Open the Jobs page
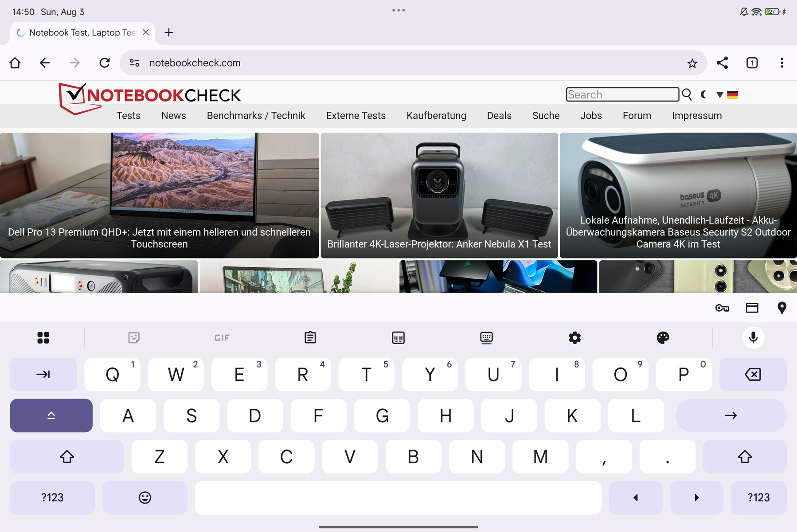Viewport: 797px width, 532px height. [591, 116]
